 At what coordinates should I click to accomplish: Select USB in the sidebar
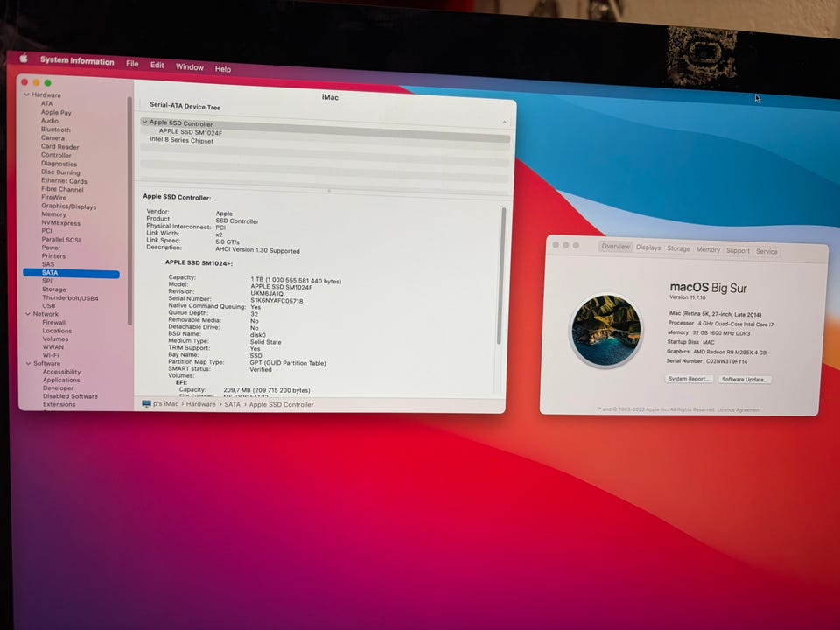tap(49, 306)
